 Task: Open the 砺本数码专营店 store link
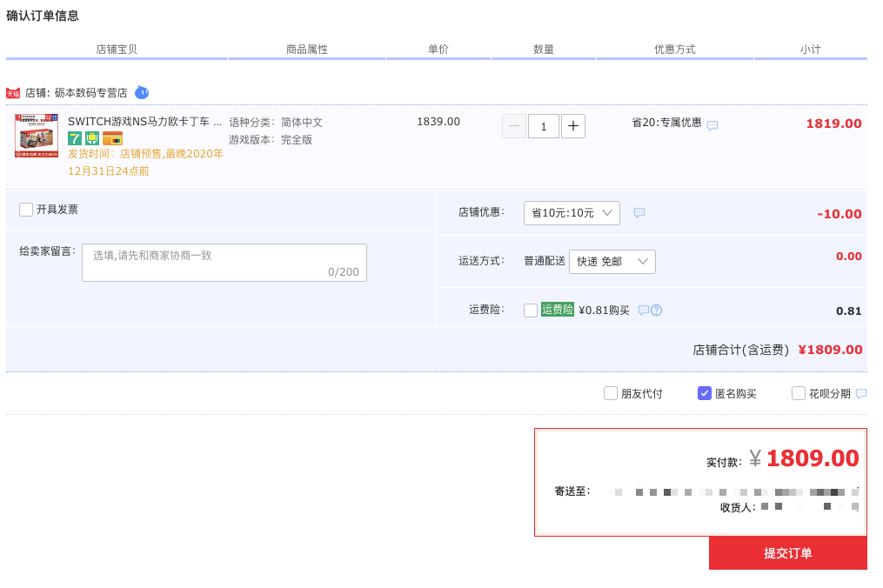[91, 93]
